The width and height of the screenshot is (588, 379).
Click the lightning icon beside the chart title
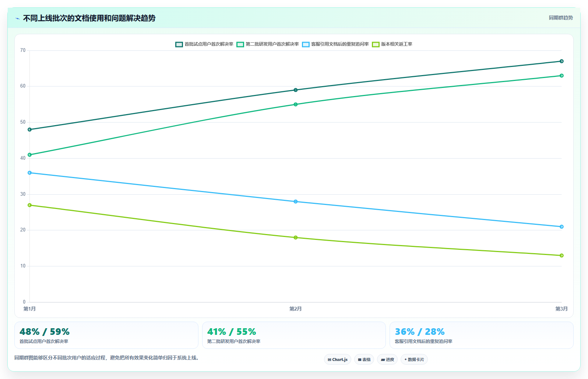(17, 18)
